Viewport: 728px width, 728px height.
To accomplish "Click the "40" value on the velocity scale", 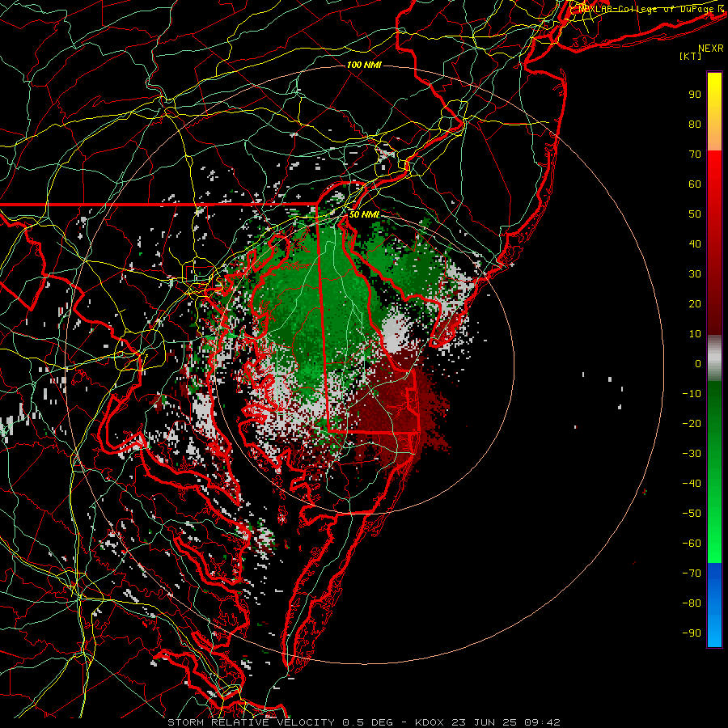I will coord(695,244).
